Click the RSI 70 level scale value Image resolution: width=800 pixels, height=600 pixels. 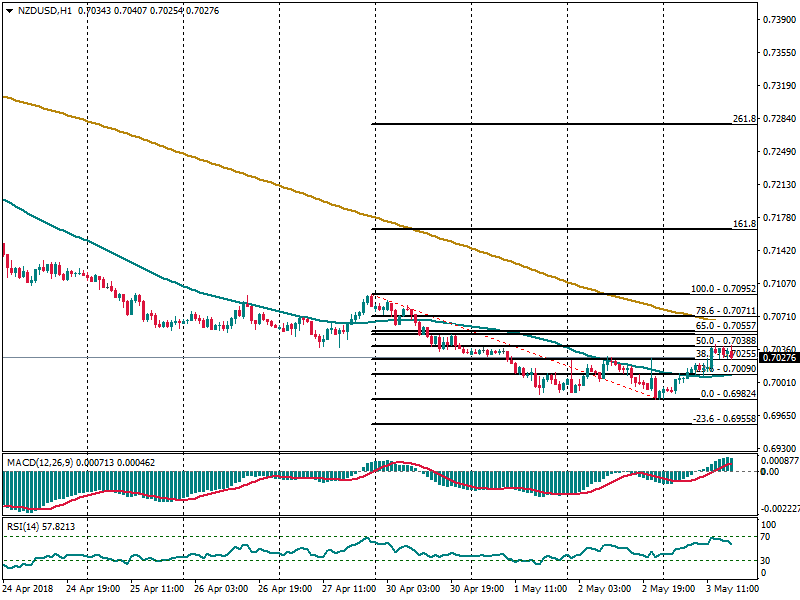[x=767, y=537]
